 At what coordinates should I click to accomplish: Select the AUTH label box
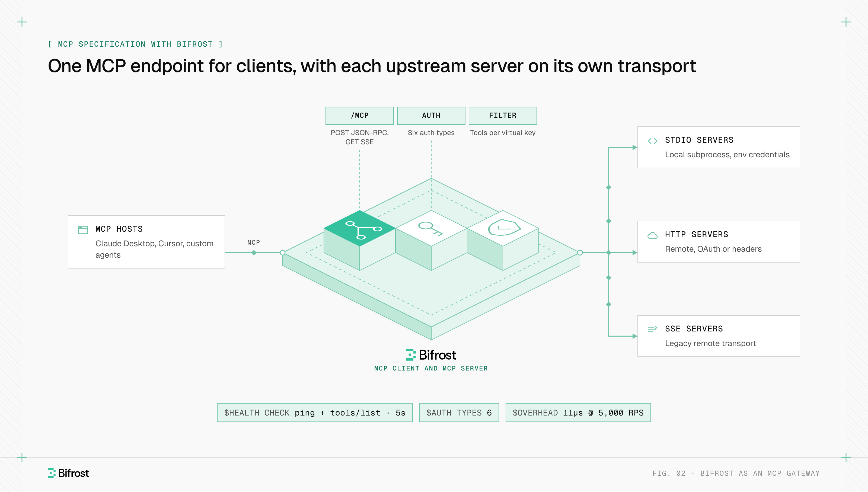point(431,116)
